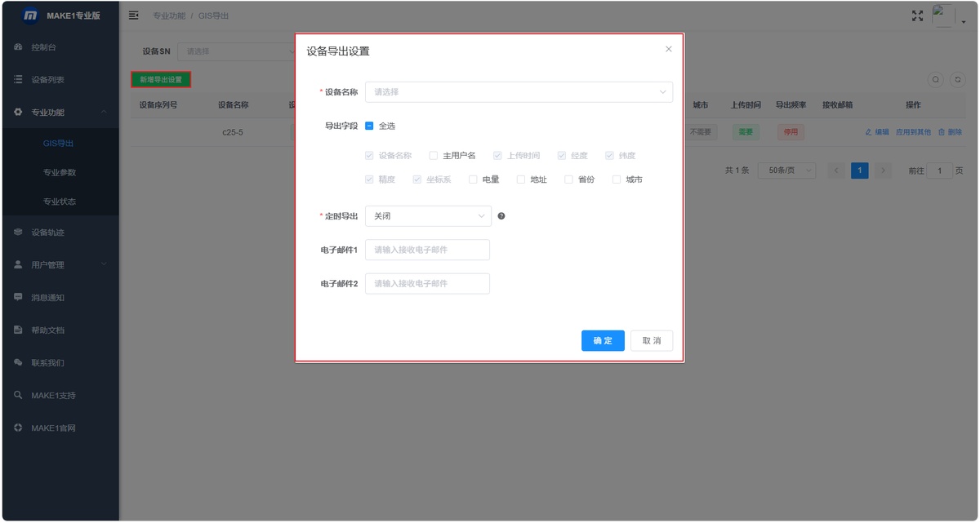Open the 设备SN filter dropdown
This screenshot has height=523, width=980.
[238, 51]
